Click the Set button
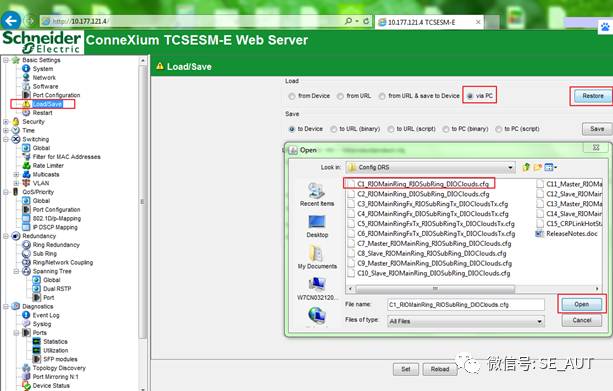Viewport: 613px width, 391px height. point(406,369)
